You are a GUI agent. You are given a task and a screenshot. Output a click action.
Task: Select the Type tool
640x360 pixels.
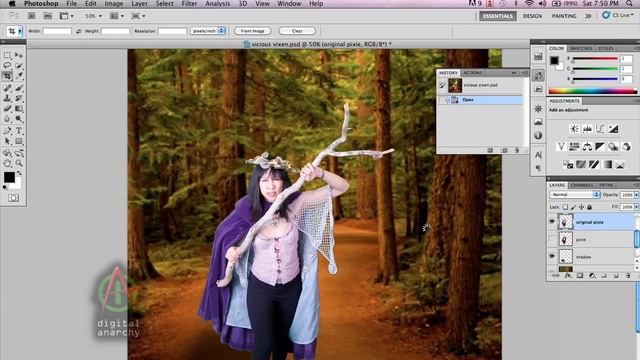click(19, 131)
